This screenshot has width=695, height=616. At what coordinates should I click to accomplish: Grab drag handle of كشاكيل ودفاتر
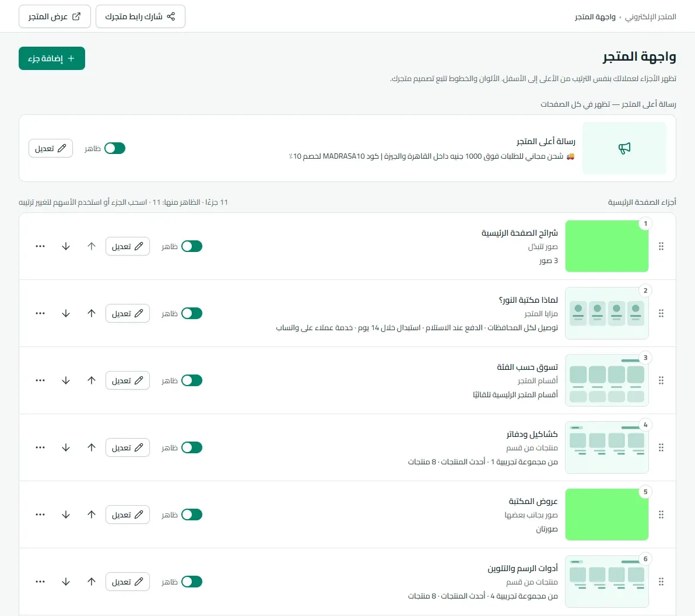[x=661, y=447]
